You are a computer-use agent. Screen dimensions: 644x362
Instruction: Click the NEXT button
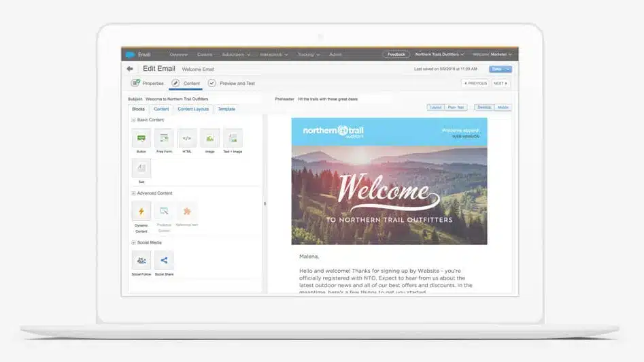pyautogui.click(x=501, y=83)
